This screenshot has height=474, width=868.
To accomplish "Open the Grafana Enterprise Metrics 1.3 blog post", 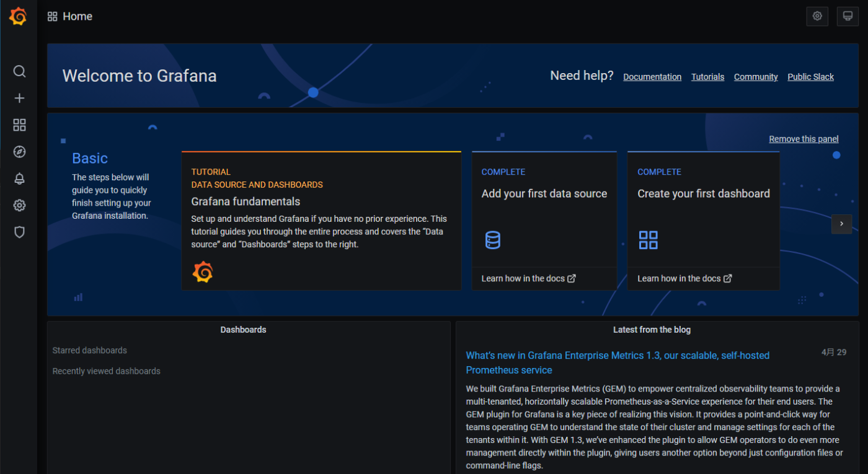I will pyautogui.click(x=618, y=362).
